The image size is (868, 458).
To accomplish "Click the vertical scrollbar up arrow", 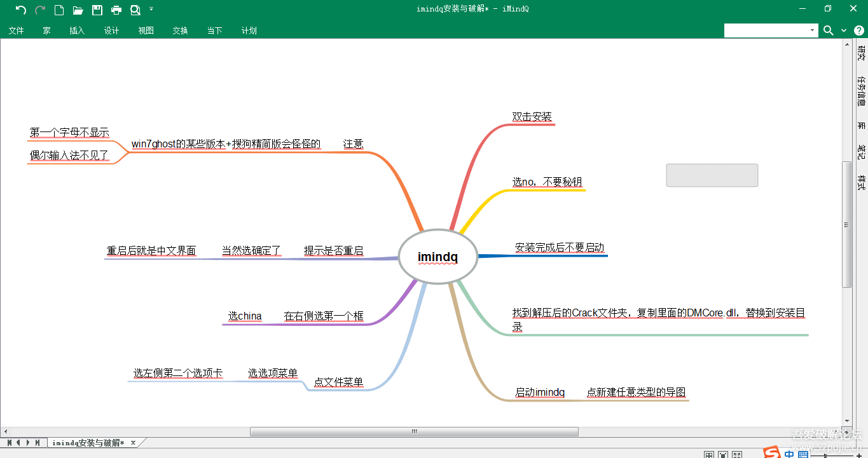I will [x=846, y=44].
